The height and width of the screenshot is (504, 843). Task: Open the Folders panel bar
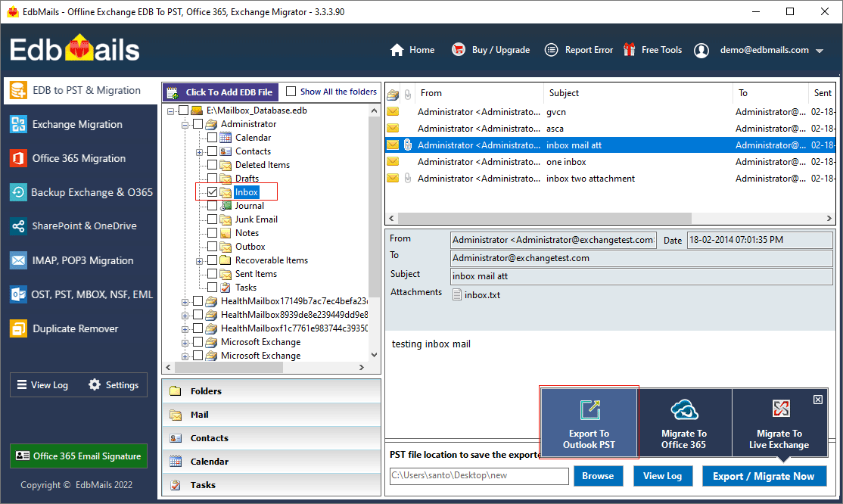coord(272,391)
